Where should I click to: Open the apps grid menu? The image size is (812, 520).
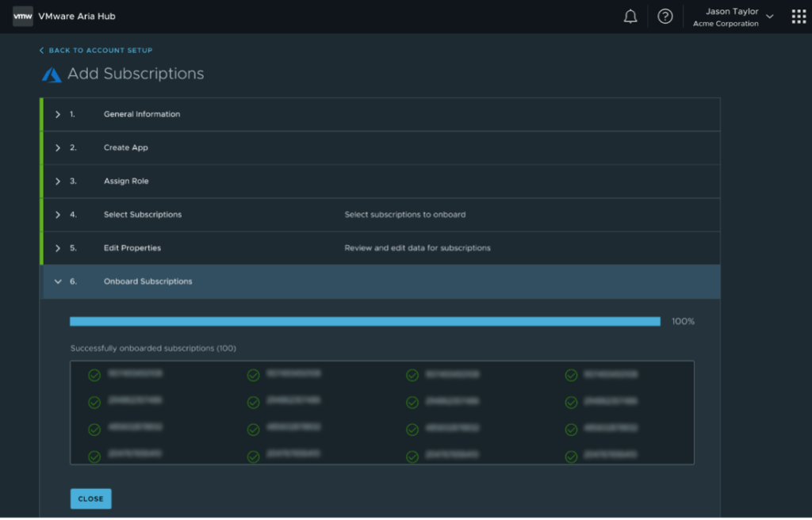(x=799, y=17)
